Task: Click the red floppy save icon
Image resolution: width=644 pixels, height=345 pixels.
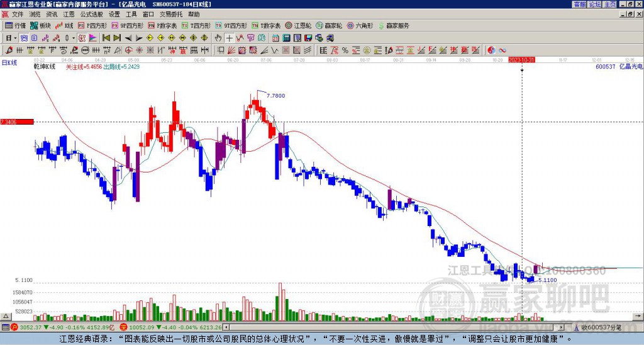Action: [x=308, y=38]
